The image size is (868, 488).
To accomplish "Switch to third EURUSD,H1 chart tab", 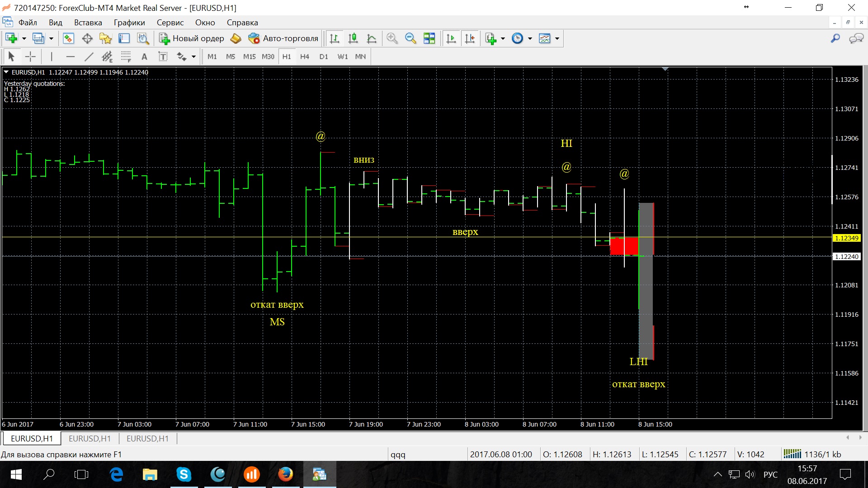I will 147,438.
